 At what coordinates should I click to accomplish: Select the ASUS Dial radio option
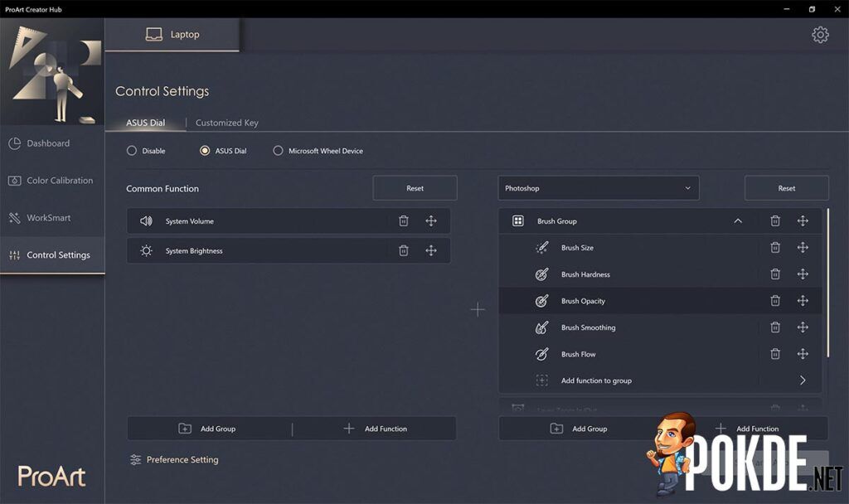click(205, 151)
